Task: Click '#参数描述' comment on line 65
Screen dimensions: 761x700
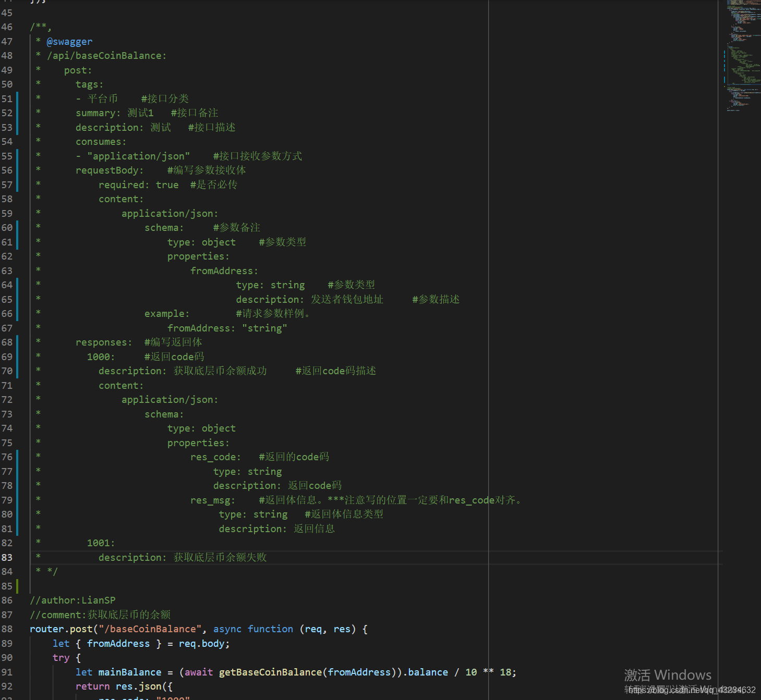Action: click(x=436, y=300)
